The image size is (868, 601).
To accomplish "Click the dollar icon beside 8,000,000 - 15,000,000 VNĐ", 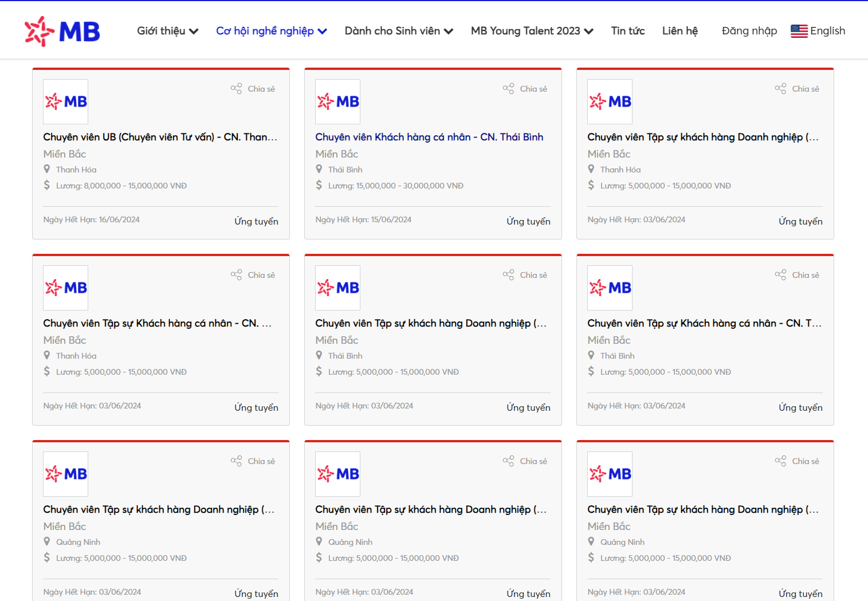I will [47, 185].
